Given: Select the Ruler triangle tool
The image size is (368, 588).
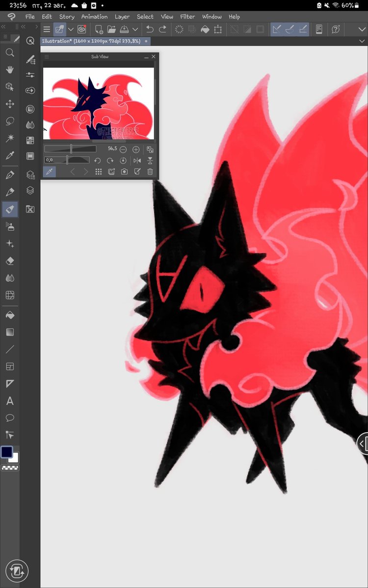Looking at the screenshot, I should pos(9,384).
